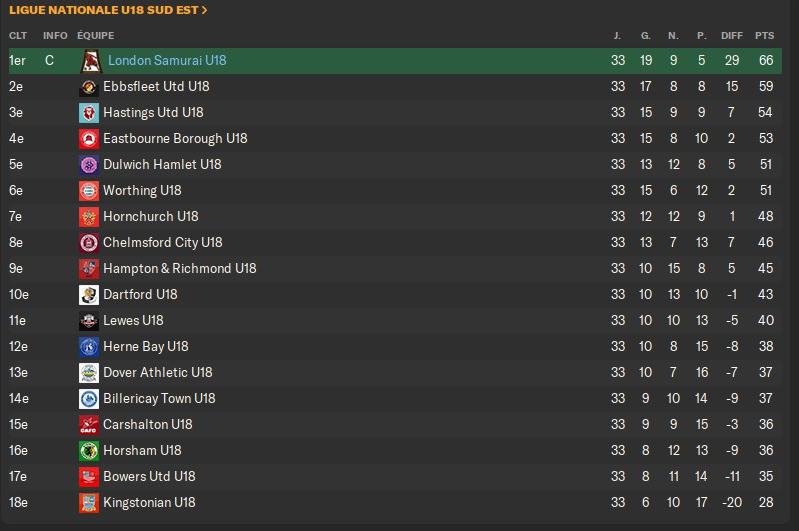Open the Eastbourne Borough U18 team link
The height and width of the screenshot is (531, 799).
point(175,139)
